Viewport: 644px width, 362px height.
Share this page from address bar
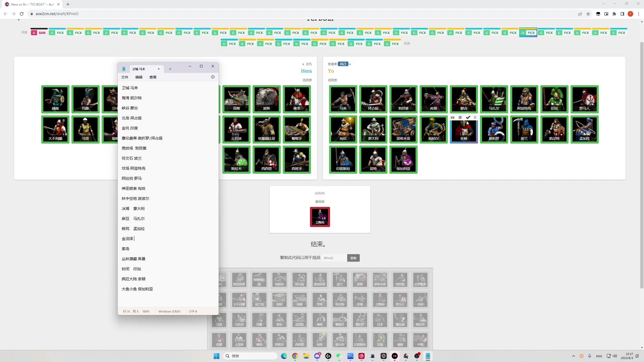click(x=580, y=14)
